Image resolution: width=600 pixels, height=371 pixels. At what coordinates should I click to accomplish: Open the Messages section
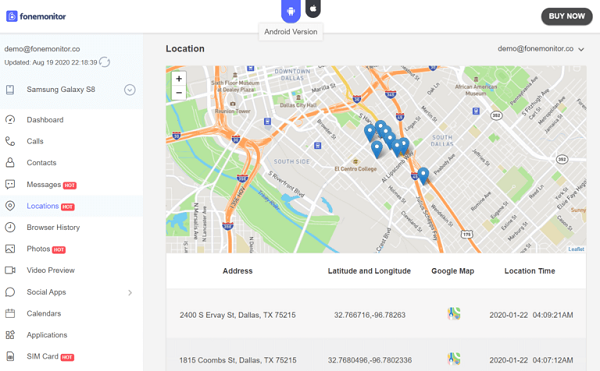point(44,184)
